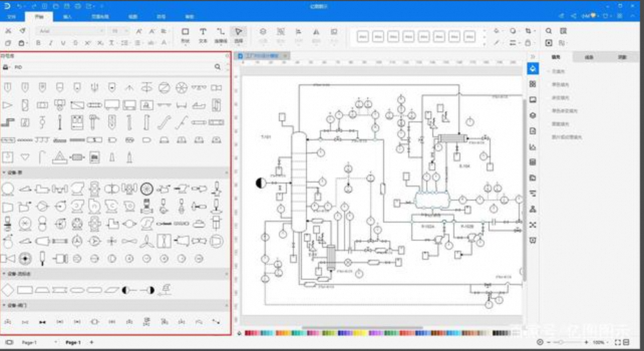Click the Cut scissors icon
Screen dimensions: 644x351
[8, 31]
